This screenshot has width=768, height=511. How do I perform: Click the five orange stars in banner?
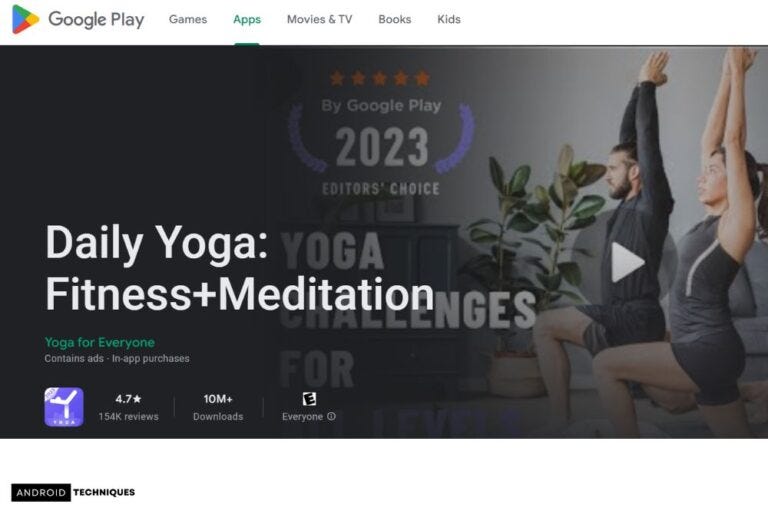[x=380, y=78]
